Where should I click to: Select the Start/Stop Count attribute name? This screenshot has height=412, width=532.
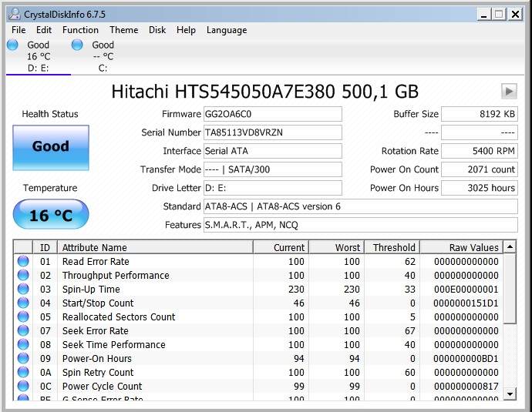98,303
